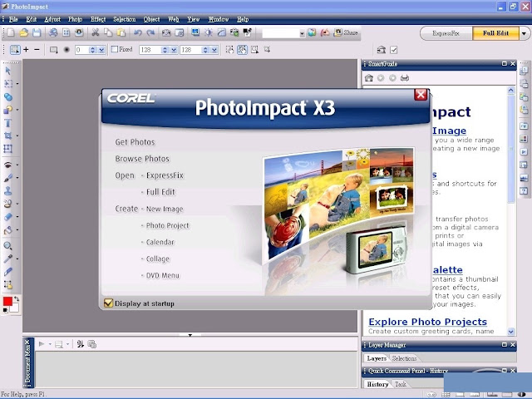Image resolution: width=532 pixels, height=399 pixels.
Task: Select the Eraser tool
Action: click(7, 216)
